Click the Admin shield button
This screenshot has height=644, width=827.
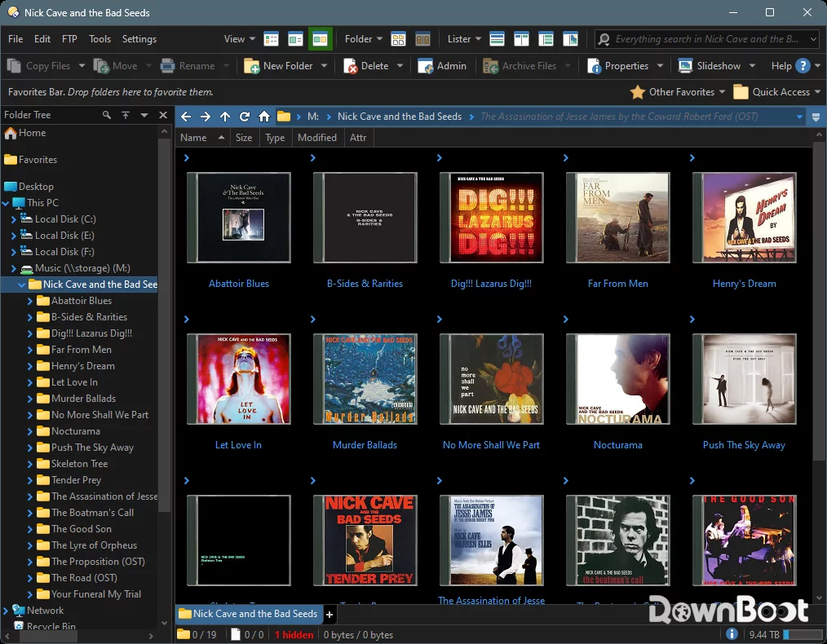(442, 66)
